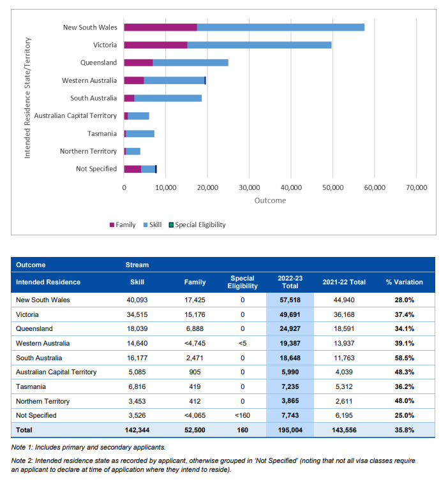Select the New South Wales chart bar label
Image resolution: width=448 pixels, height=484 pixels.
pyautogui.click(x=90, y=27)
